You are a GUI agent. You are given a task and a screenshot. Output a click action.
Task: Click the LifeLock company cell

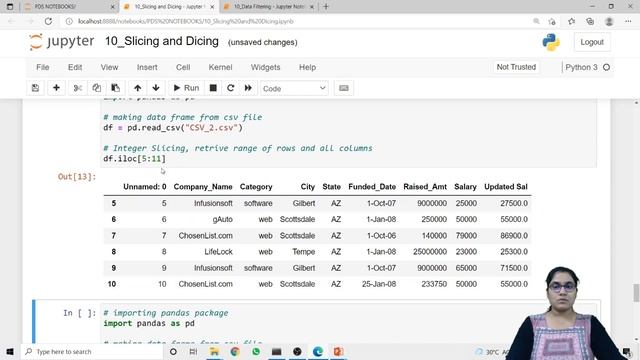tap(218, 252)
